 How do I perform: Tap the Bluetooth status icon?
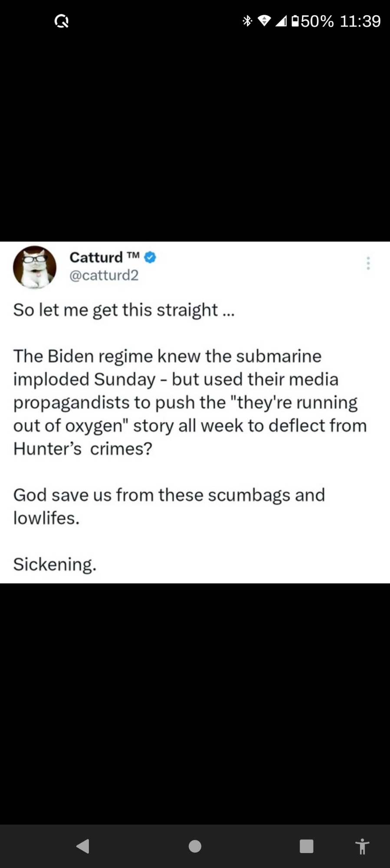247,20
